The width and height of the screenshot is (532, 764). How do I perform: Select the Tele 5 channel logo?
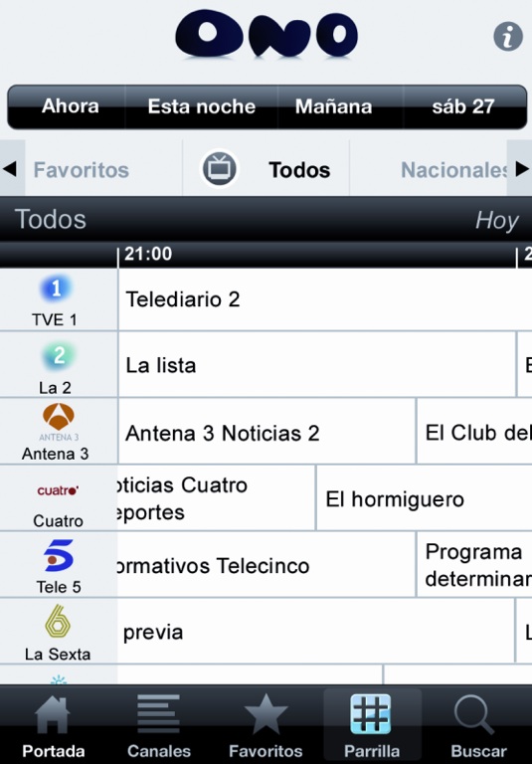pyautogui.click(x=59, y=555)
